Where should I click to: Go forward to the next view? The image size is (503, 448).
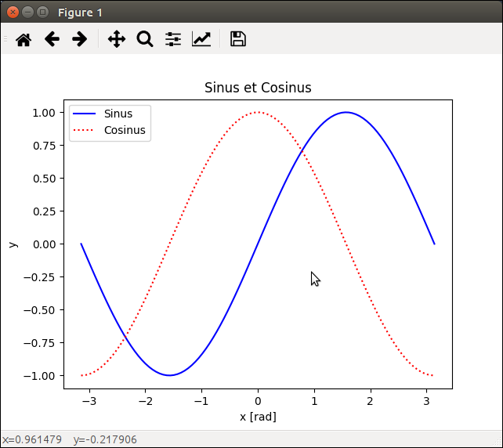pos(79,39)
